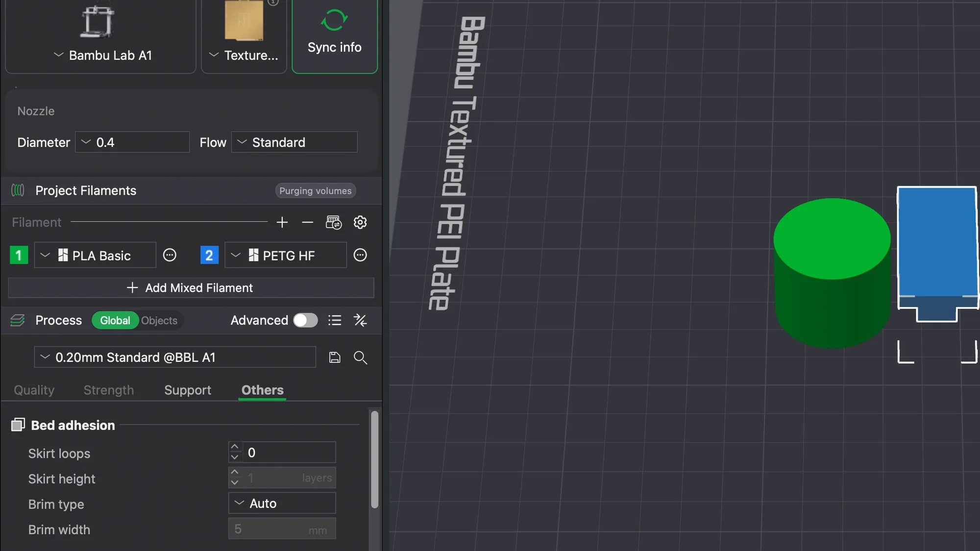
Task: Click green filament 1 color swatch
Action: coord(19,255)
